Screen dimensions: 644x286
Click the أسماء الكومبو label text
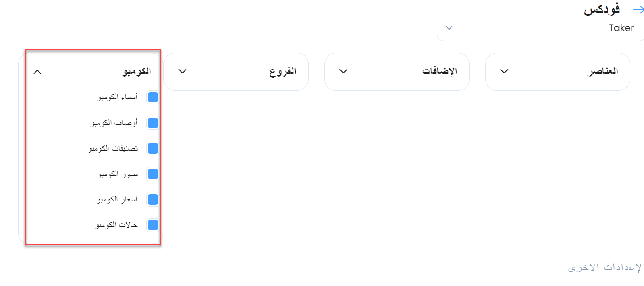118,97
